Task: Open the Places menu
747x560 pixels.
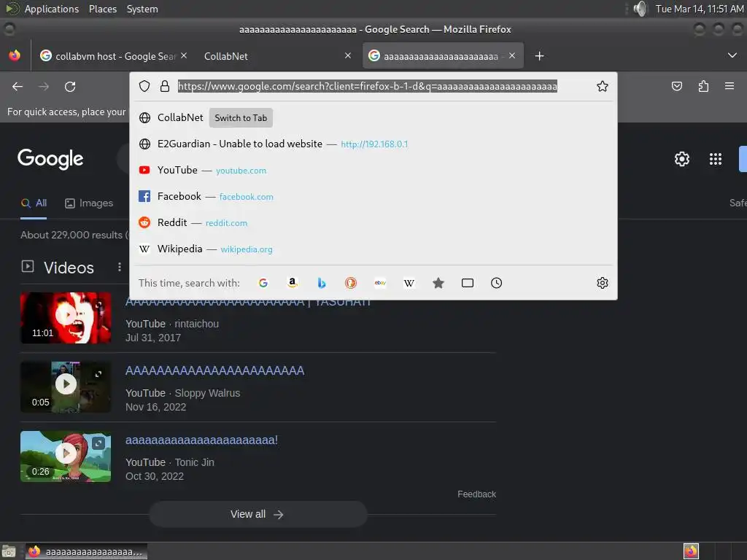Action: 102,9
